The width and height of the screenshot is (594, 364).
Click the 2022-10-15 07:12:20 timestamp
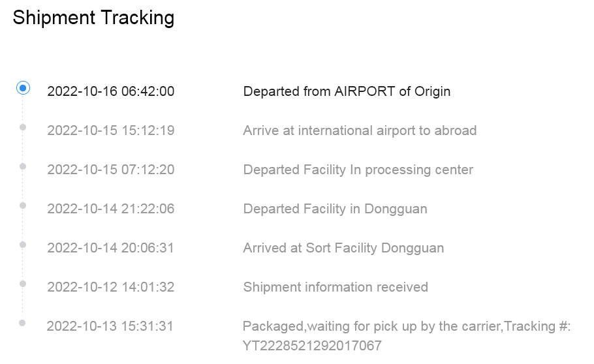110,170
